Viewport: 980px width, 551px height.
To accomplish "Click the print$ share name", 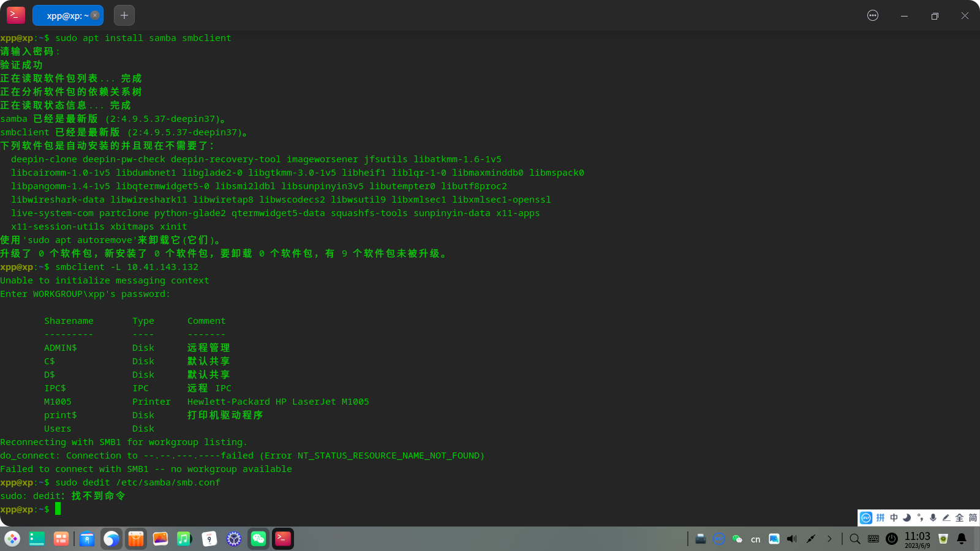I will 61,415.
